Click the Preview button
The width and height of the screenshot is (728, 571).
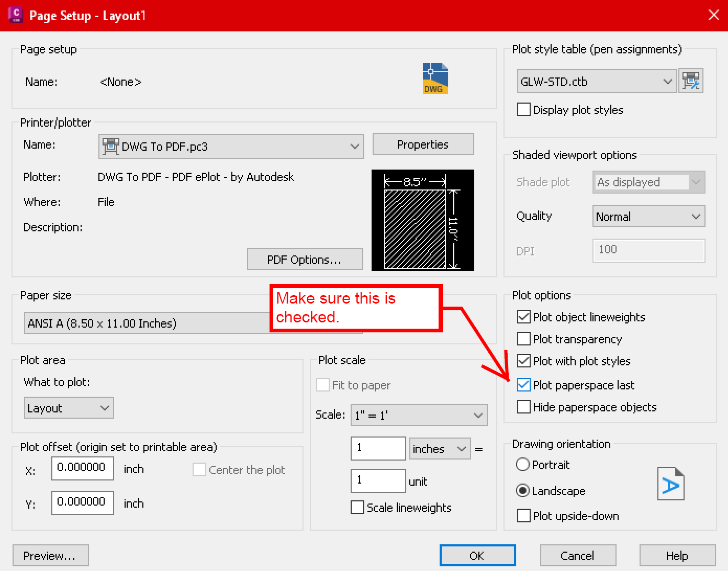pyautogui.click(x=50, y=555)
